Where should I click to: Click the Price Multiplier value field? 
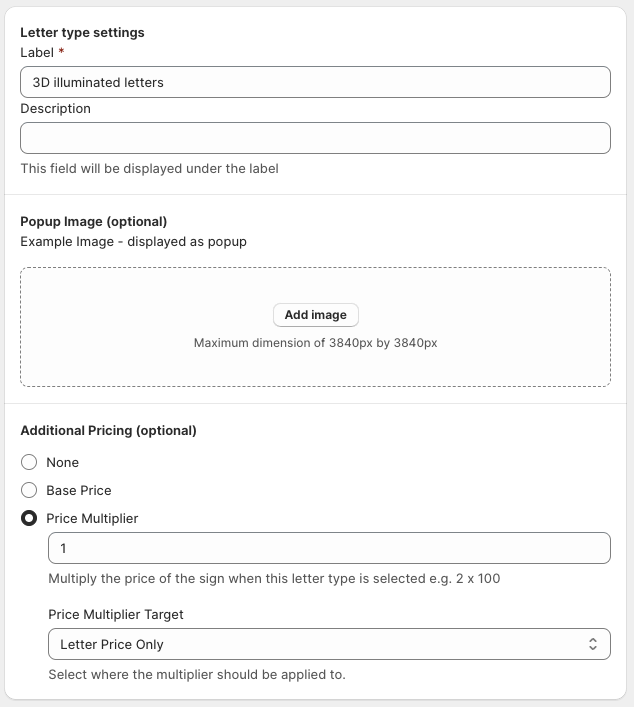point(329,548)
